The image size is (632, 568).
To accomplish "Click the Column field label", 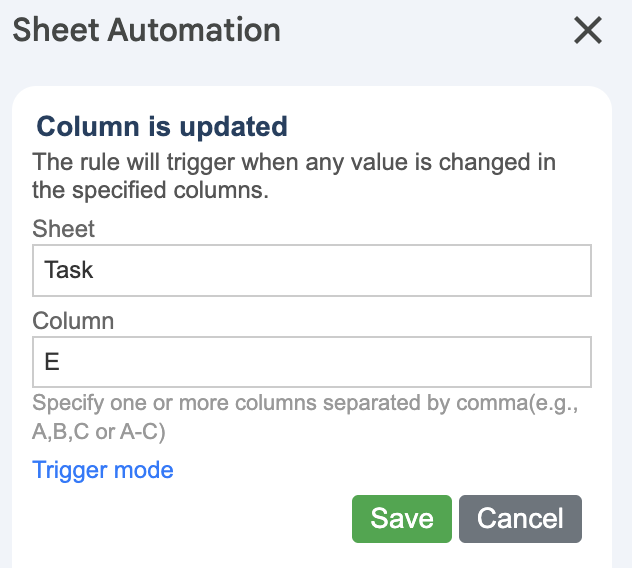I will pyautogui.click(x=73, y=321).
